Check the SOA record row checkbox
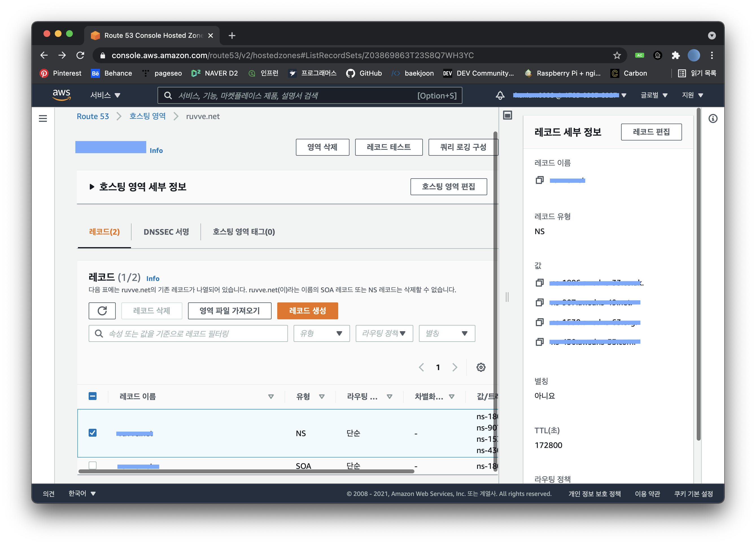756x545 pixels. tap(93, 465)
